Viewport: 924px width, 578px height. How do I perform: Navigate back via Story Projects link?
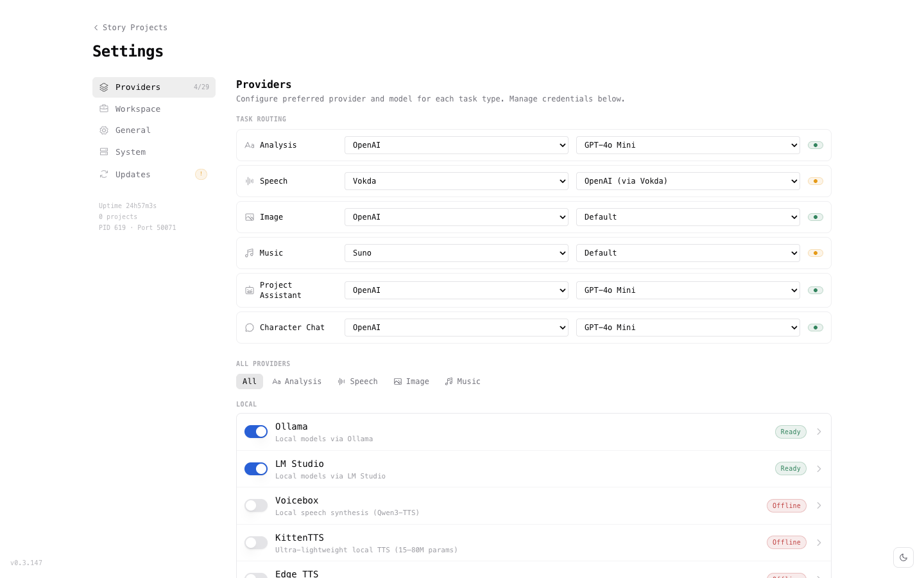130,28
